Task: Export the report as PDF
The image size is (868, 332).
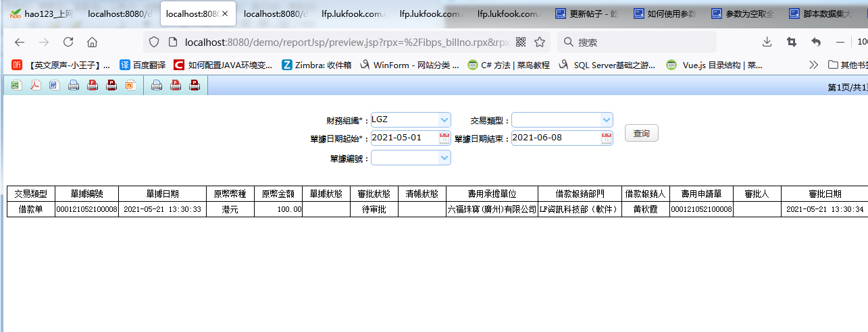Action: tap(35, 86)
